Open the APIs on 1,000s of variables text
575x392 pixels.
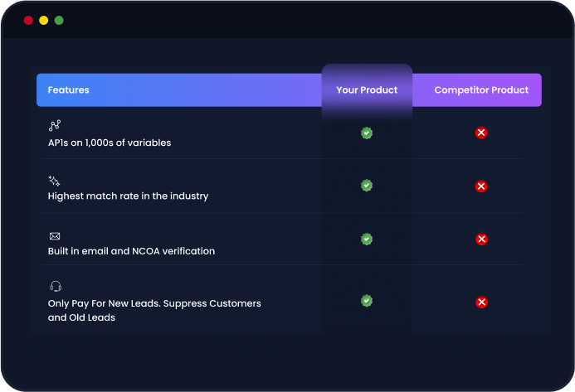pyautogui.click(x=110, y=143)
